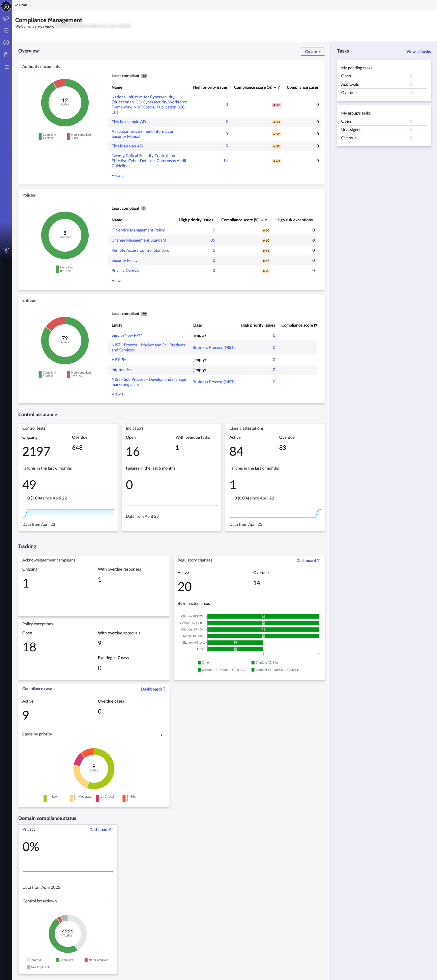Click Overdue attestations value 83
Image resolution: width=437 pixels, height=980 pixels.
283,448
